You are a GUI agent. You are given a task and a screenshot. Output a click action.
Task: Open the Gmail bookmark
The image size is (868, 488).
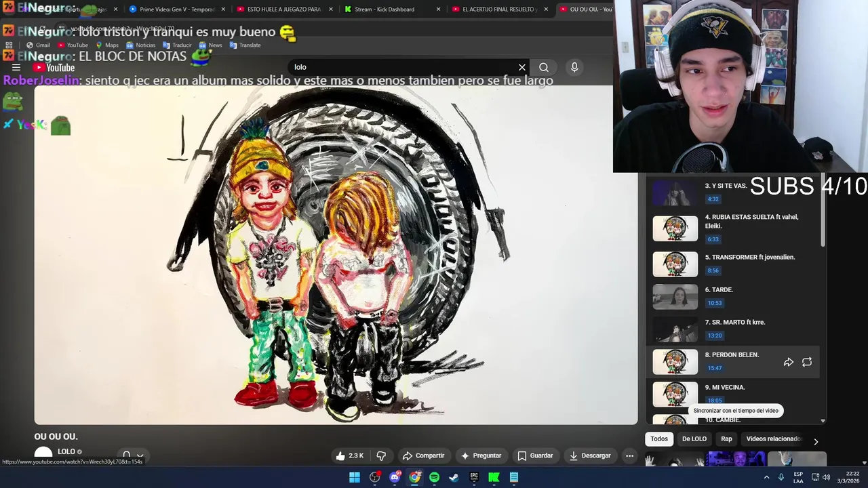(x=38, y=45)
